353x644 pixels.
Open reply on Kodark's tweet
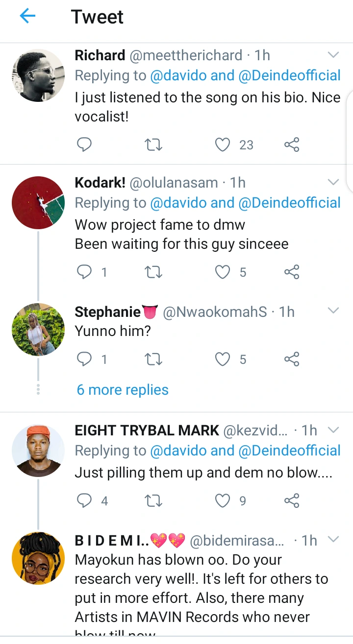click(x=84, y=272)
